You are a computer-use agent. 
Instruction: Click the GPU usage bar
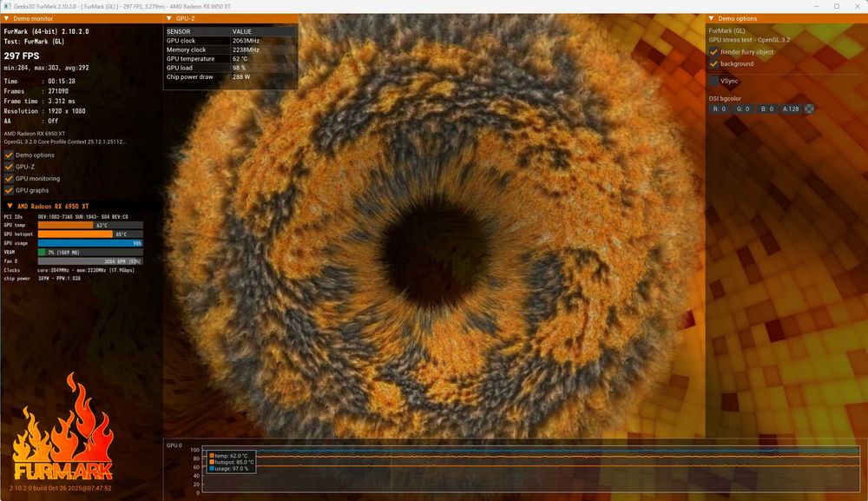click(90, 243)
